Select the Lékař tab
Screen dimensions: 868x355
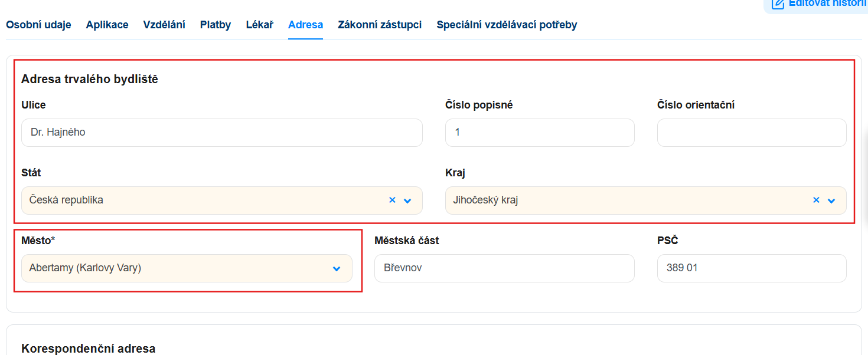260,25
